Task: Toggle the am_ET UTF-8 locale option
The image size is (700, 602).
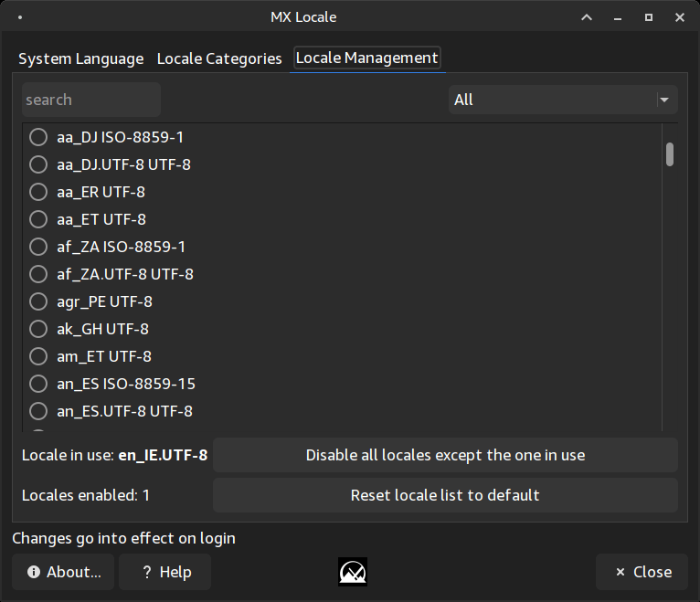Action: [38, 356]
